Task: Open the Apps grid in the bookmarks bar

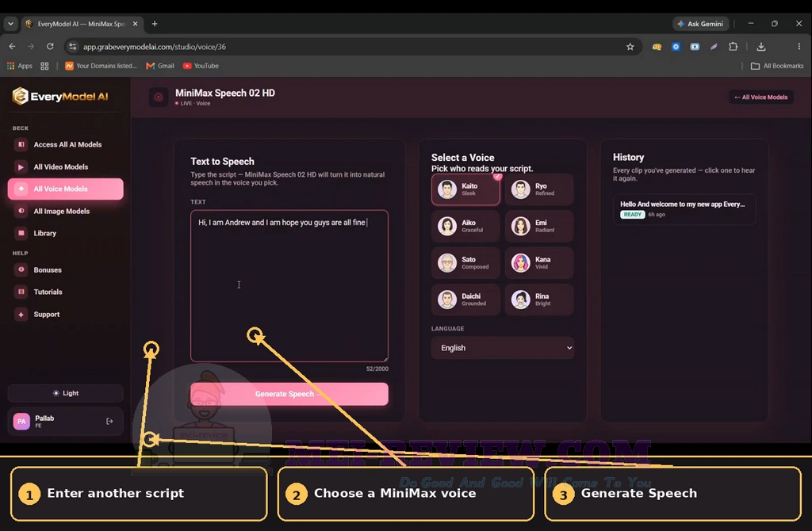Action: pos(19,66)
